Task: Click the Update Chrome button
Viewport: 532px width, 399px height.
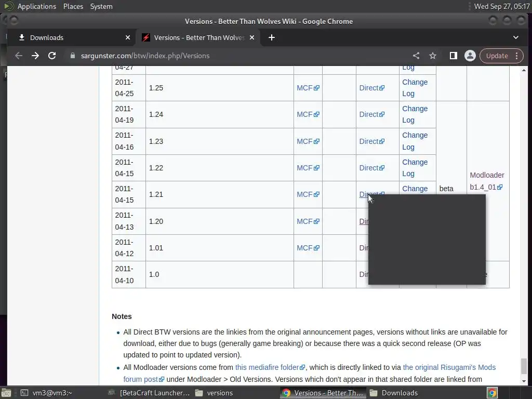Action: [497, 56]
